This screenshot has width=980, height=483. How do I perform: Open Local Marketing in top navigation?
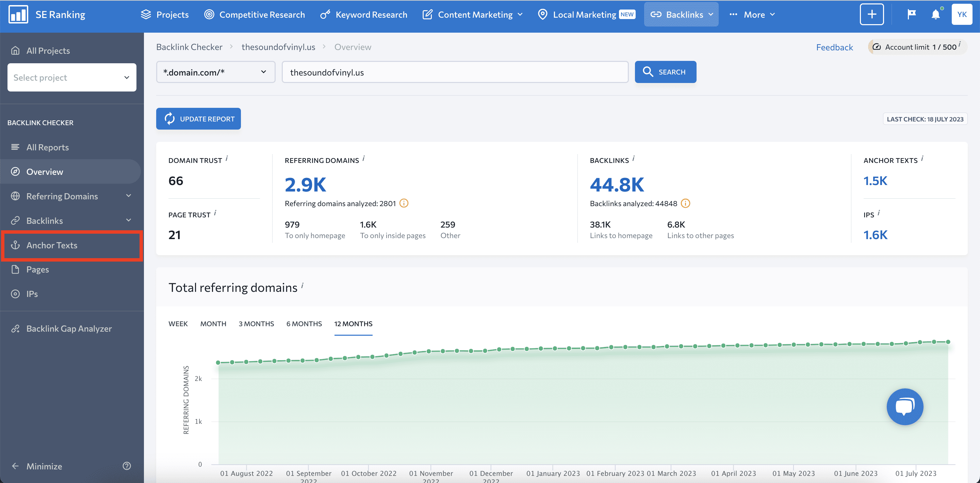[586, 14]
